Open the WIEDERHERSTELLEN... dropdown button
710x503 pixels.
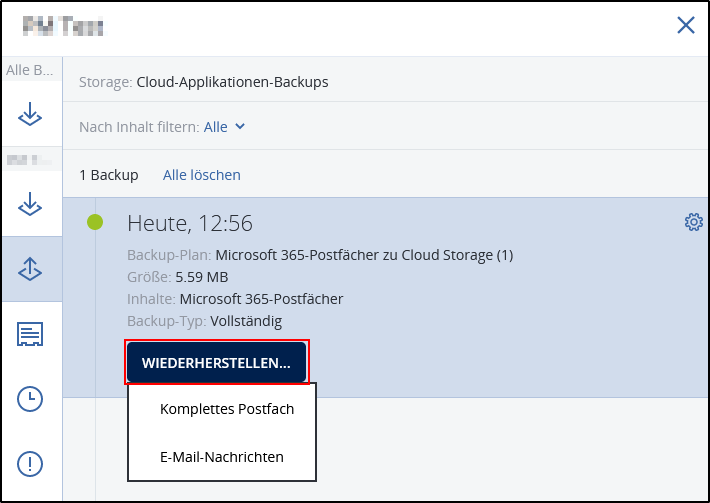[x=216, y=362]
